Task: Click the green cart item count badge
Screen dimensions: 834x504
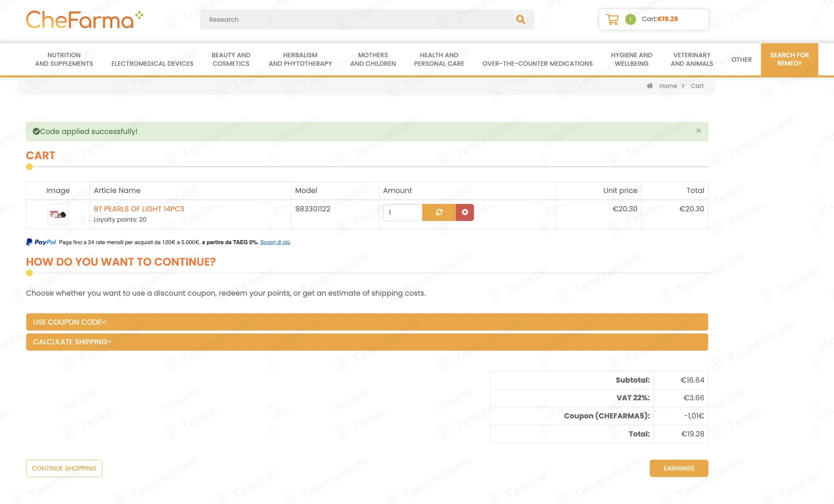Action: [630, 19]
